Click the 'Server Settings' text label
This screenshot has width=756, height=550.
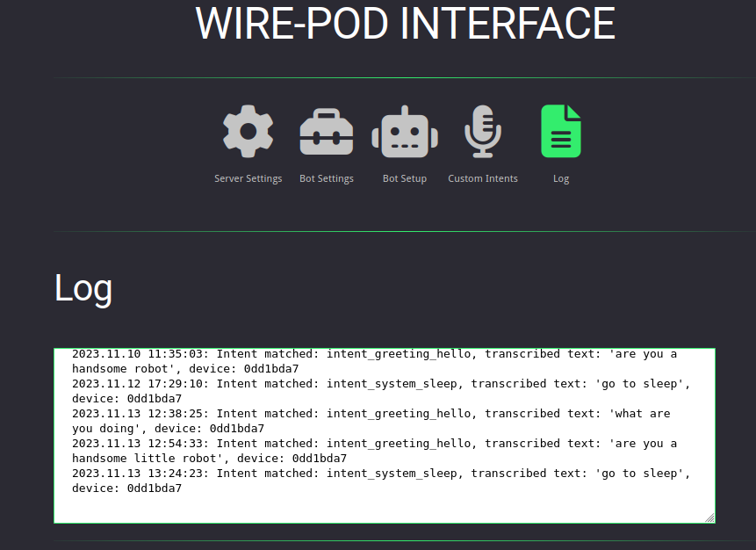point(248,178)
